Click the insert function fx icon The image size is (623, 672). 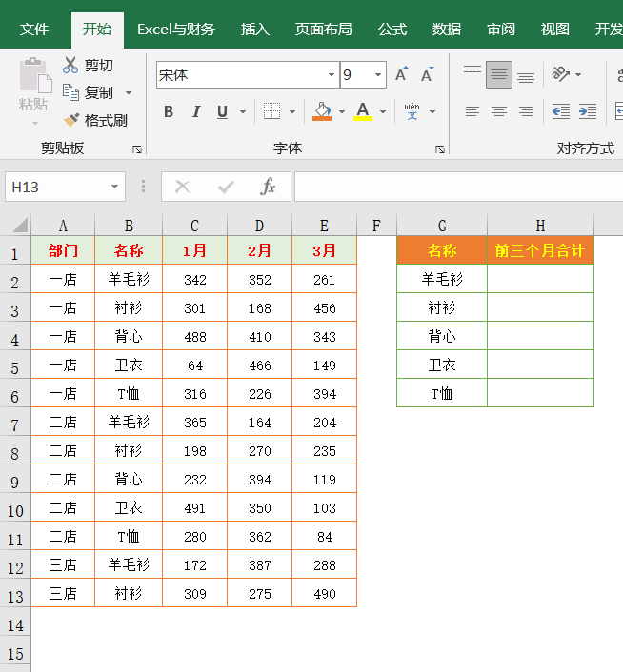(268, 187)
